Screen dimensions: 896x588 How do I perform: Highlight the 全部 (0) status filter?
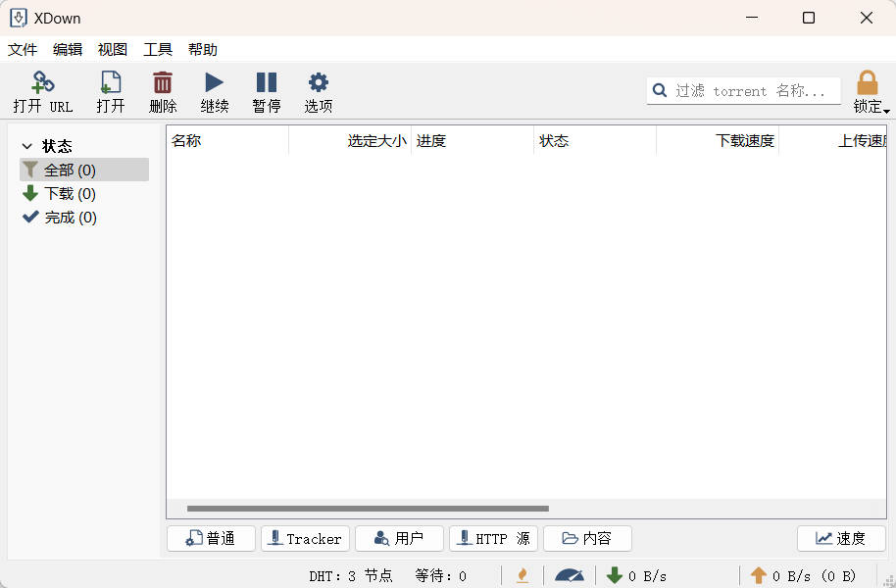click(70, 169)
